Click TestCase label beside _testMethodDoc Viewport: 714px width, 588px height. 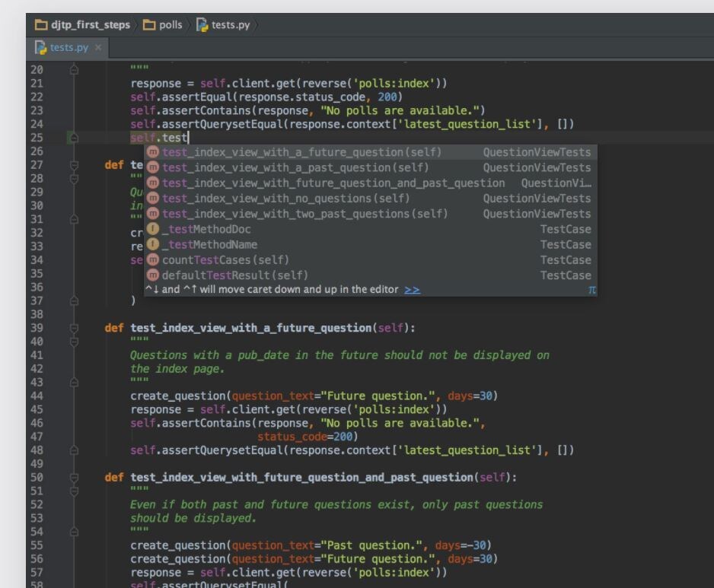click(566, 230)
